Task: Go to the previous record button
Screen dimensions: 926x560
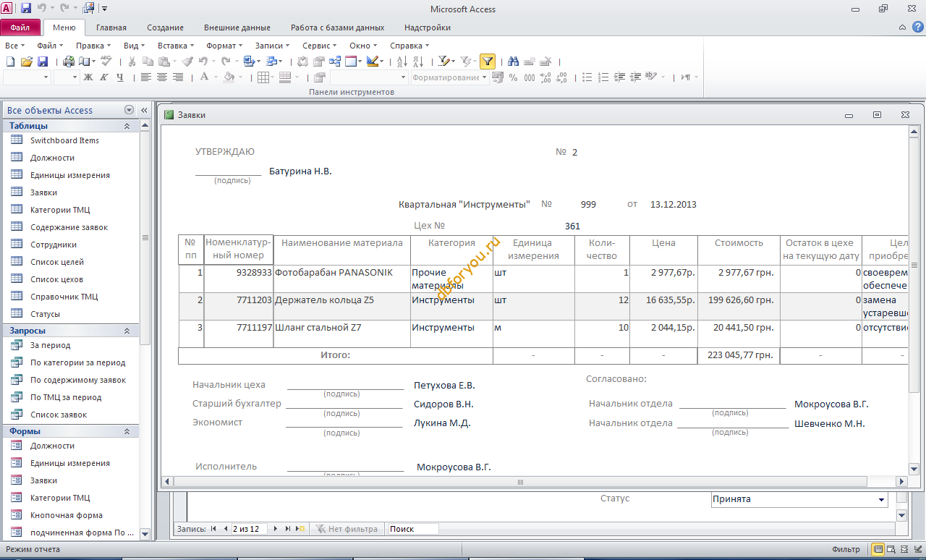Action: 226,529
